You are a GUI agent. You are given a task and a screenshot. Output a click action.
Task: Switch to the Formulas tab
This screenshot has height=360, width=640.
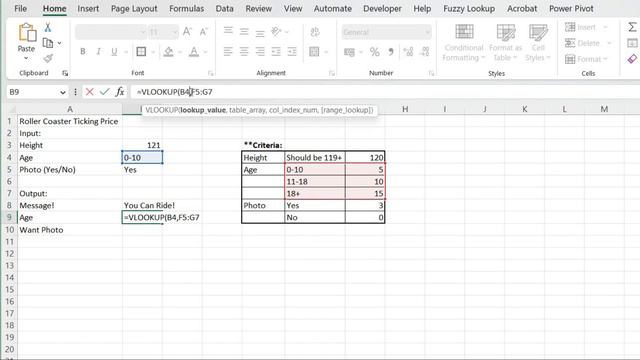point(187,9)
